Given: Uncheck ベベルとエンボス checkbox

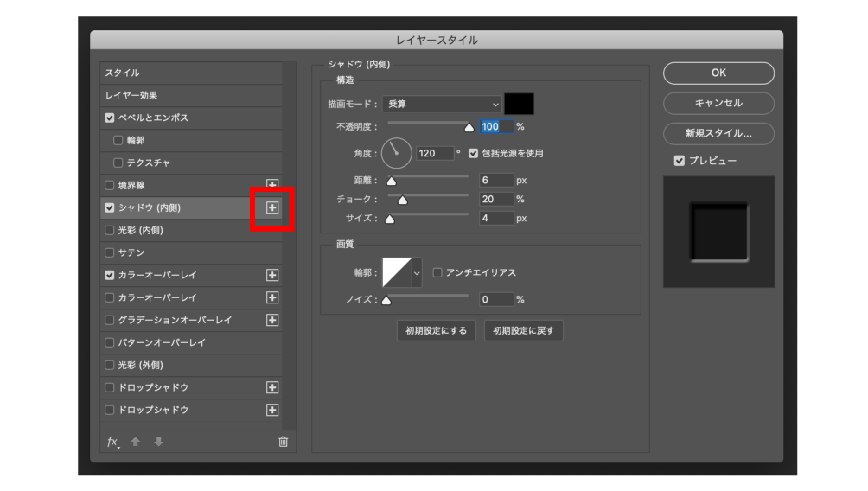Looking at the screenshot, I should click(x=110, y=118).
